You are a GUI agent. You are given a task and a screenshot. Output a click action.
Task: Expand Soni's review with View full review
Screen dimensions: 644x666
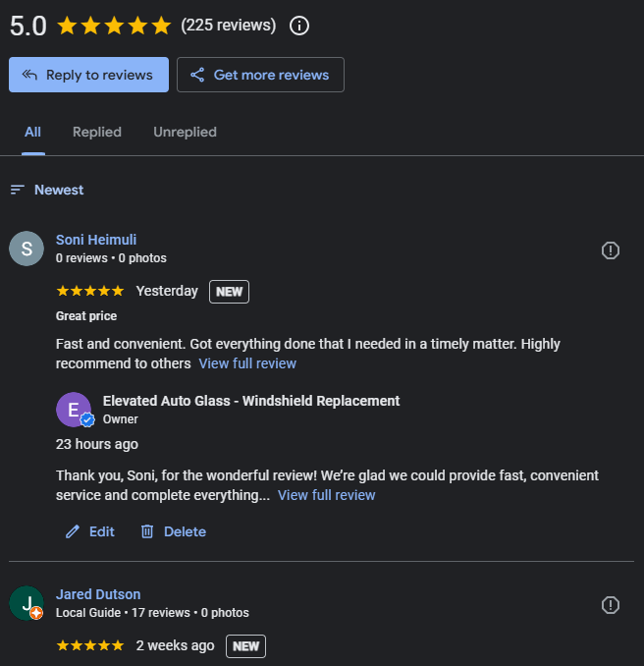click(x=247, y=363)
